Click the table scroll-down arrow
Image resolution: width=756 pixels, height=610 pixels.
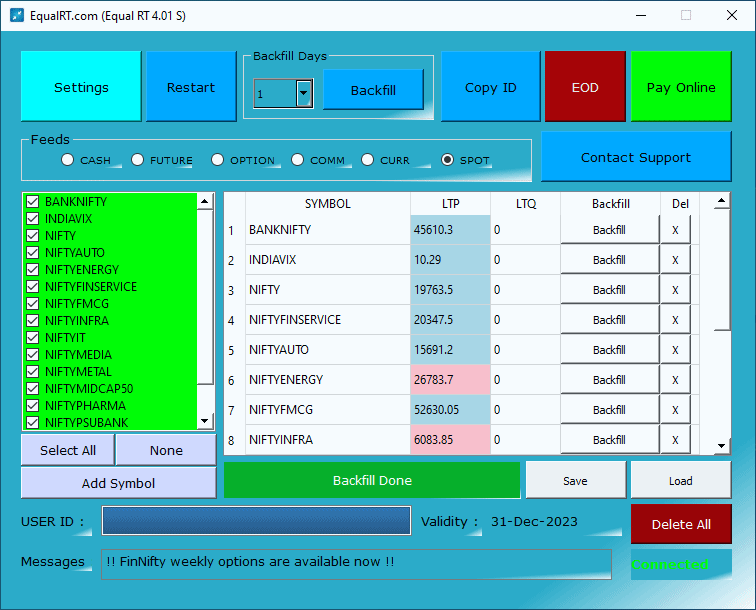click(721, 446)
